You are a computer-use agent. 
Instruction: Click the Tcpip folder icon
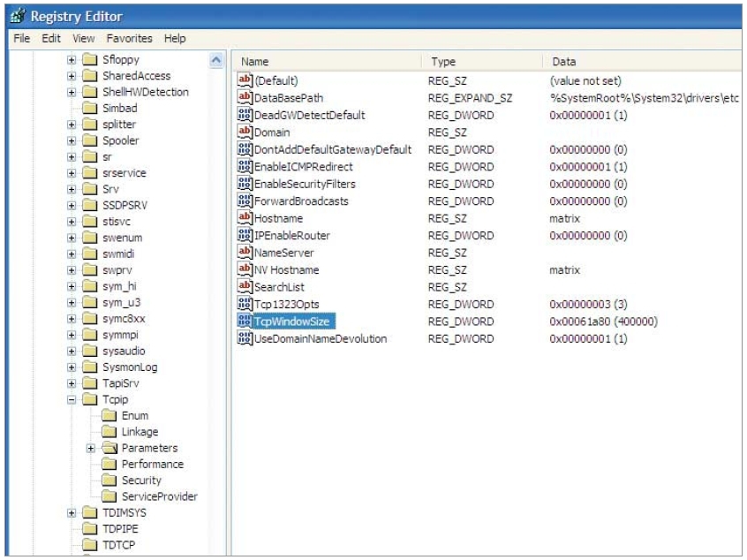90,399
